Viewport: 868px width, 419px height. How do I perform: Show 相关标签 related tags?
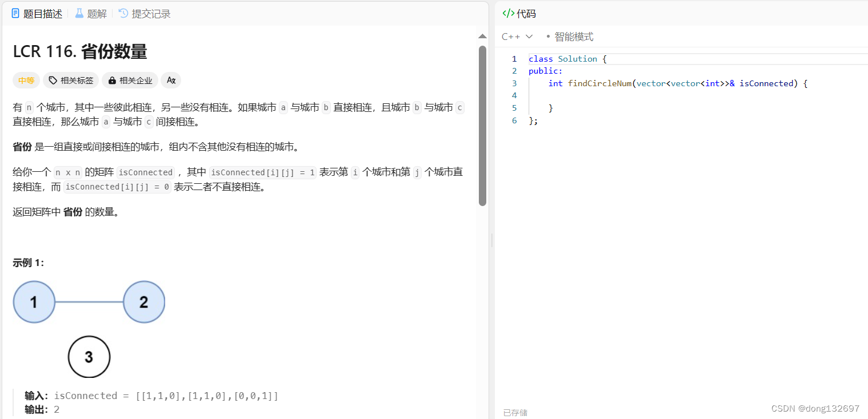click(x=71, y=80)
